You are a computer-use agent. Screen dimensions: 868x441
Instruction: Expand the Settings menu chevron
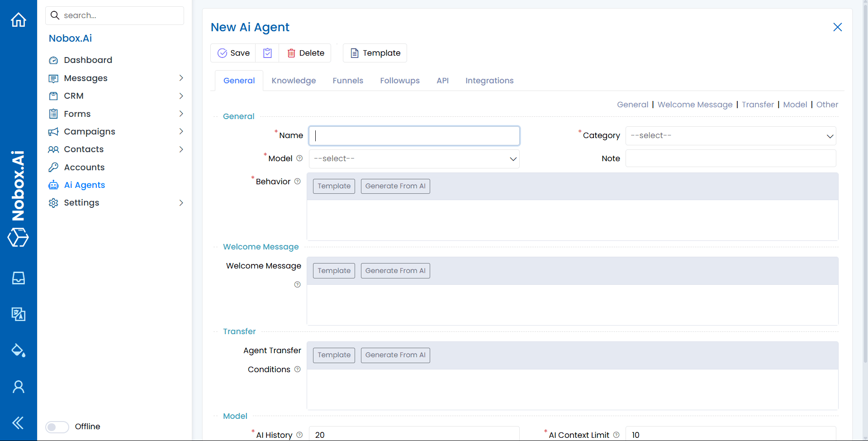(x=181, y=202)
